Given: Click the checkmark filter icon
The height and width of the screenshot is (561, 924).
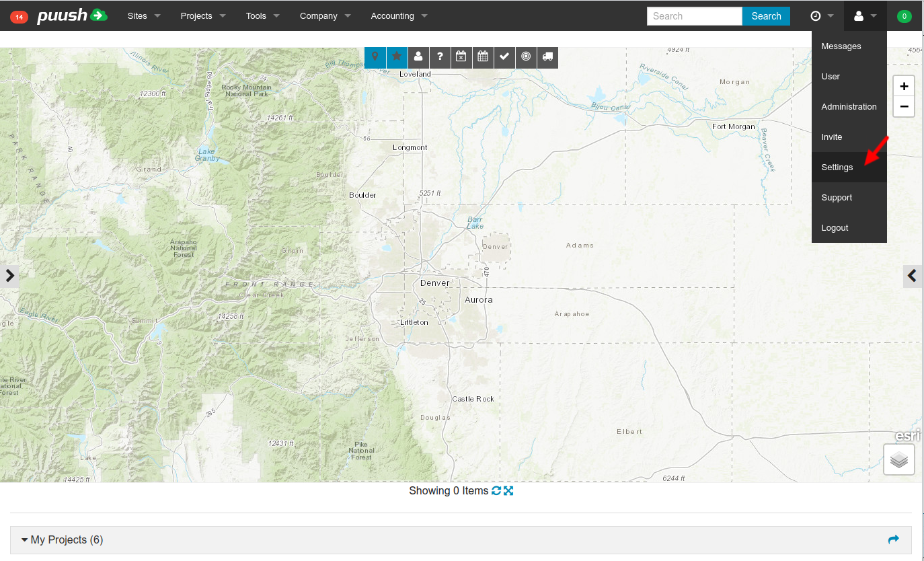Looking at the screenshot, I should coord(504,57).
